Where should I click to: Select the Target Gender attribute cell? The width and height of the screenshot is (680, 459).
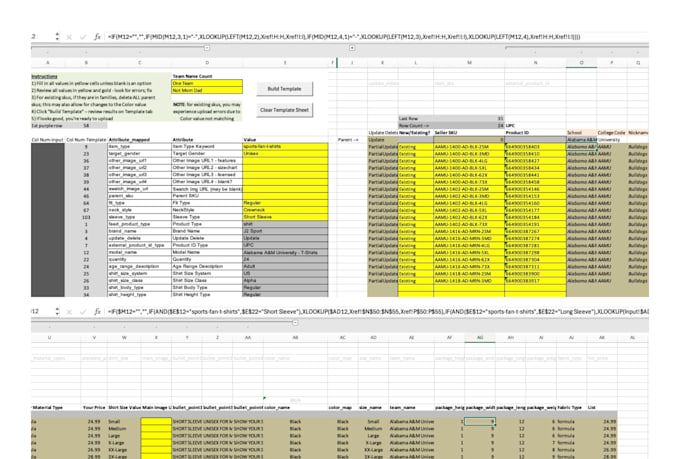click(x=207, y=154)
